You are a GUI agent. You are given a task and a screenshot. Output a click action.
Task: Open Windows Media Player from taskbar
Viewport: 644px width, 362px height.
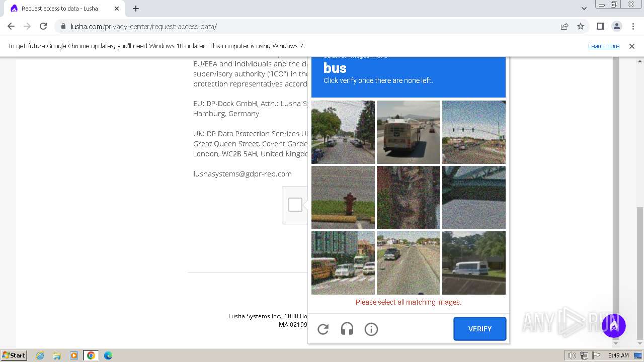[x=74, y=355]
